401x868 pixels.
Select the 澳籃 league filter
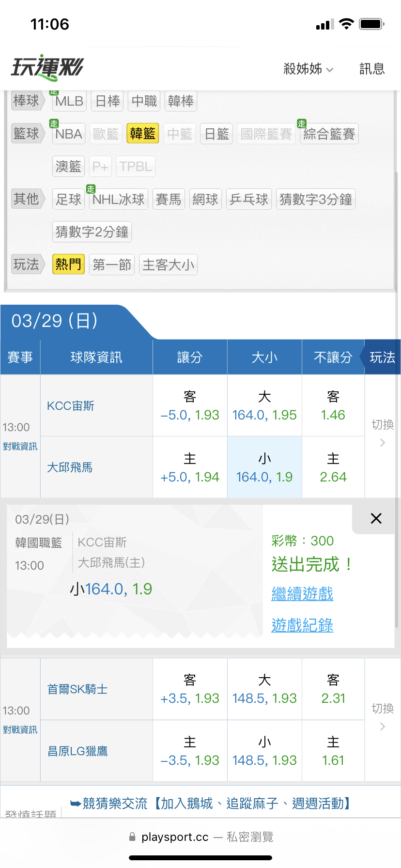68,166
